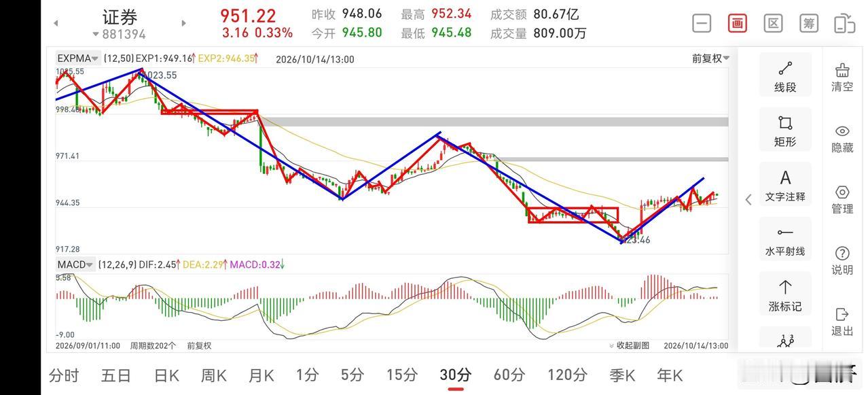
Task: Toggle the 区 interval statistics button
Action: 773,23
